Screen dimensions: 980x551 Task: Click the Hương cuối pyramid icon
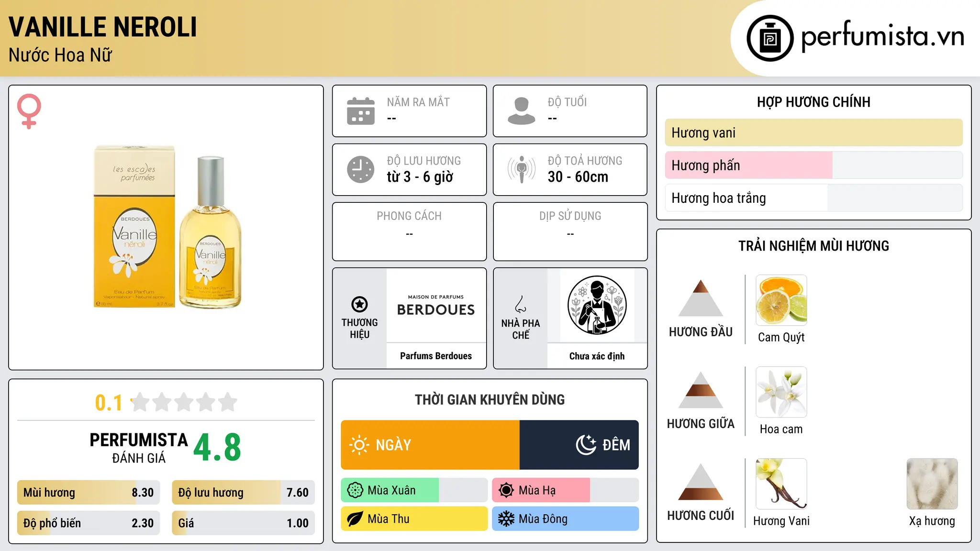(x=701, y=482)
